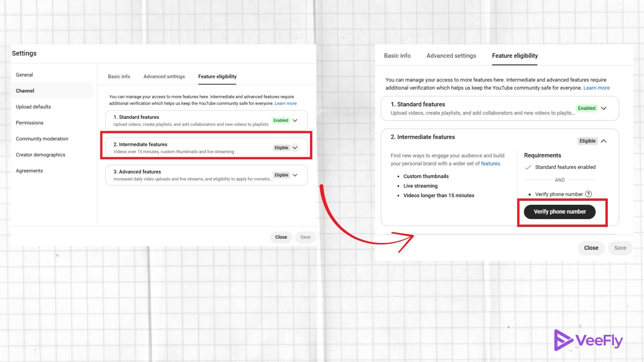Image resolution: width=644 pixels, height=362 pixels.
Task: Open Advanced settings tab in right panel
Action: click(451, 56)
